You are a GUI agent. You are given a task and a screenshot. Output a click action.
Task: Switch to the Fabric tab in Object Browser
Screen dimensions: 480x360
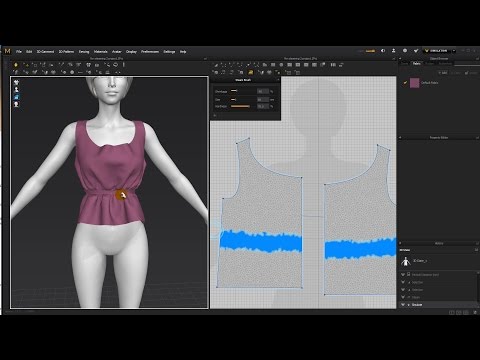[x=417, y=63]
